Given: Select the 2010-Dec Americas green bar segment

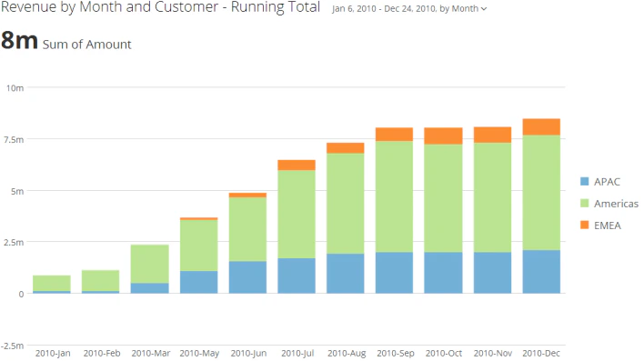Looking at the screenshot, I should 541,193.
